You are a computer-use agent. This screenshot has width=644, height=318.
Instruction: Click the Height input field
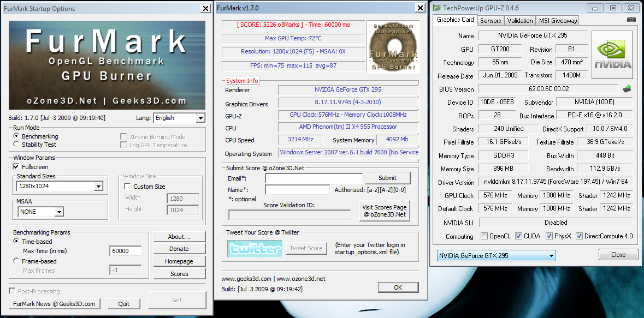point(183,210)
